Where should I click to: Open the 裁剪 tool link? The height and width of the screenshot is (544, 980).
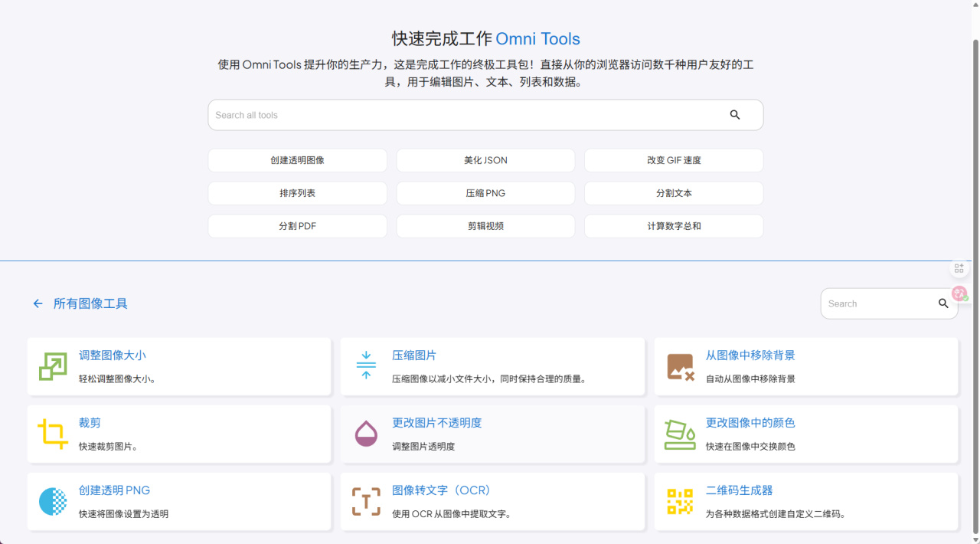click(90, 423)
